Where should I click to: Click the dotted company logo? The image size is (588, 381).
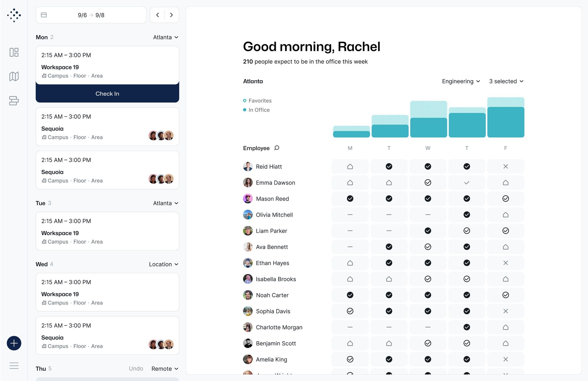14,15
